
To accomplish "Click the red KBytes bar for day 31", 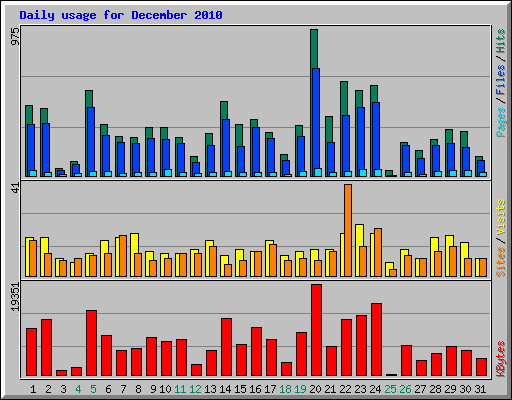I will click(481, 367).
